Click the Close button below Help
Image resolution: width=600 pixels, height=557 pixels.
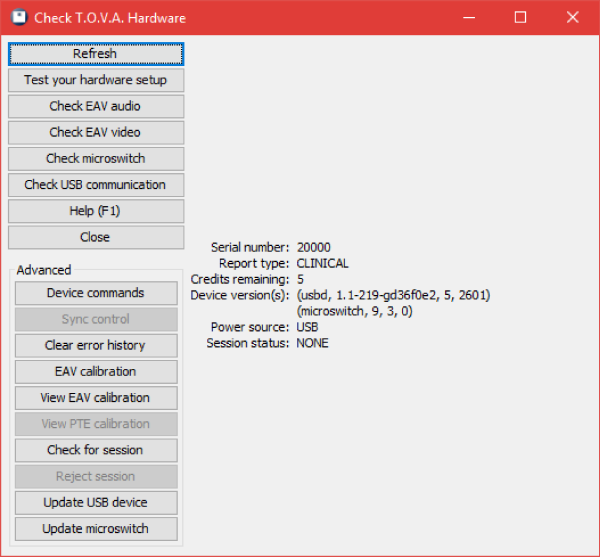coord(96,237)
